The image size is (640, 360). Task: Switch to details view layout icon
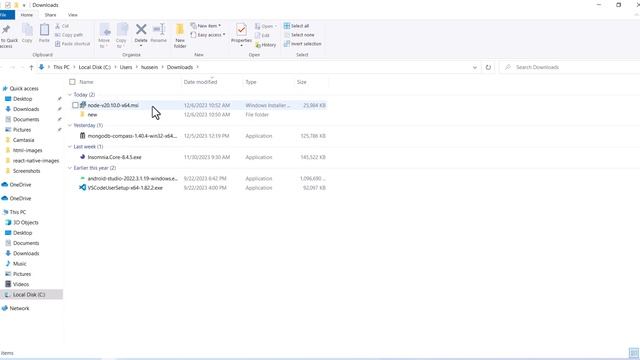[633, 353]
